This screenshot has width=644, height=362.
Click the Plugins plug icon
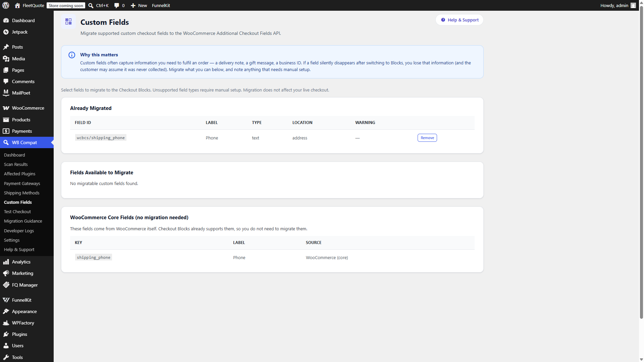pos(6,334)
